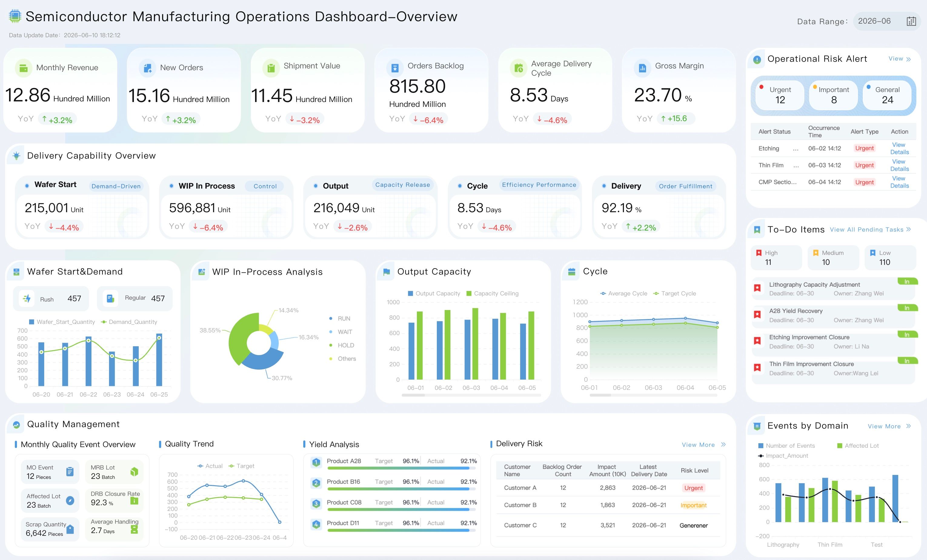
Task: Select the Urgent alert filter tab
Action: pyautogui.click(x=780, y=95)
